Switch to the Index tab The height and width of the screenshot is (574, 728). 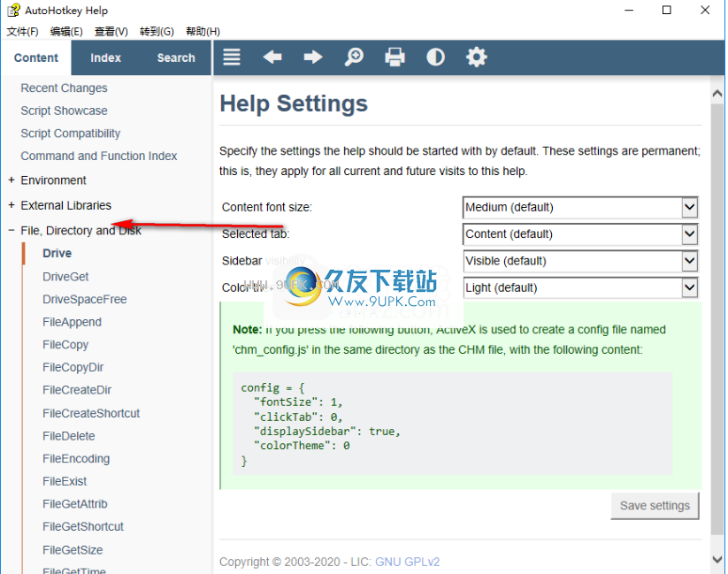106,57
